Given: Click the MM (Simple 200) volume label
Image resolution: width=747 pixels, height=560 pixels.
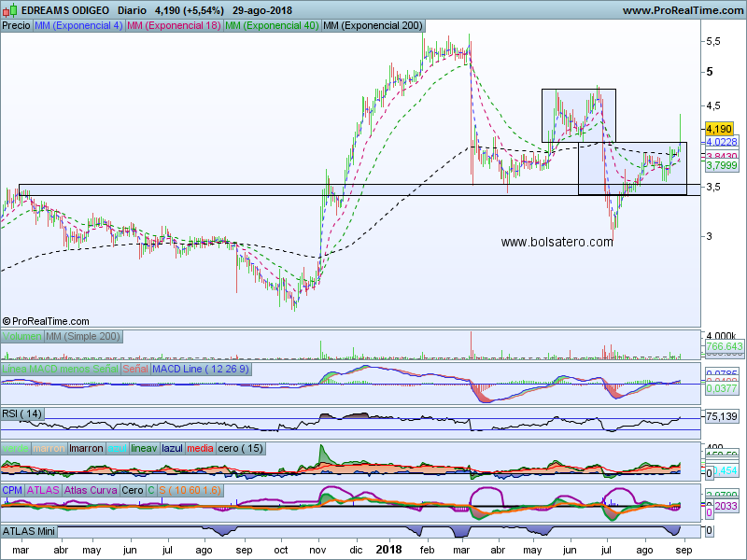Looking at the screenshot, I should 82,336.
